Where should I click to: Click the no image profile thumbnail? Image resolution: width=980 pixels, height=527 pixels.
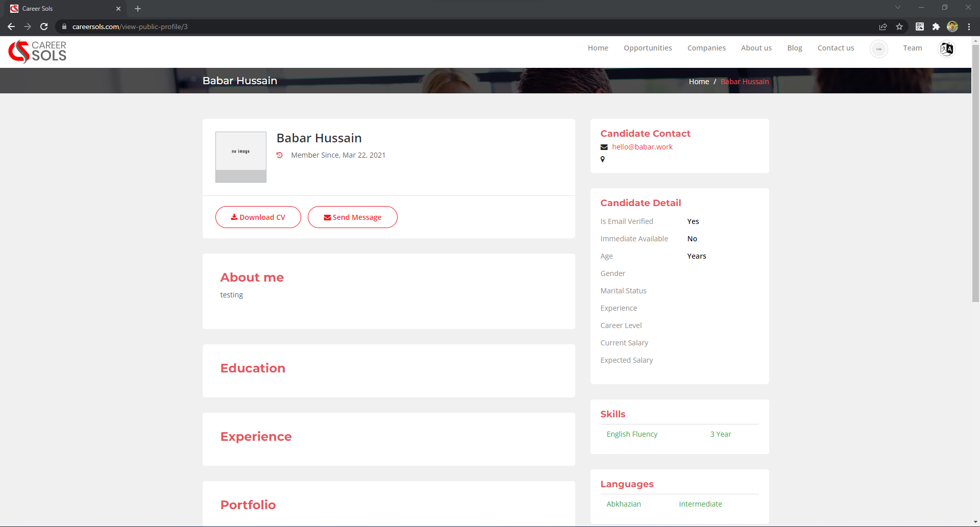[241, 157]
